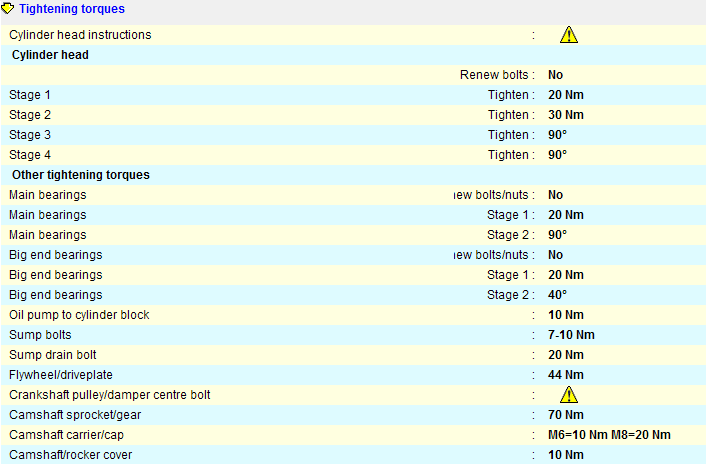Select the Sump drain bolt label
Screen dimensions: 706x464
point(53,355)
